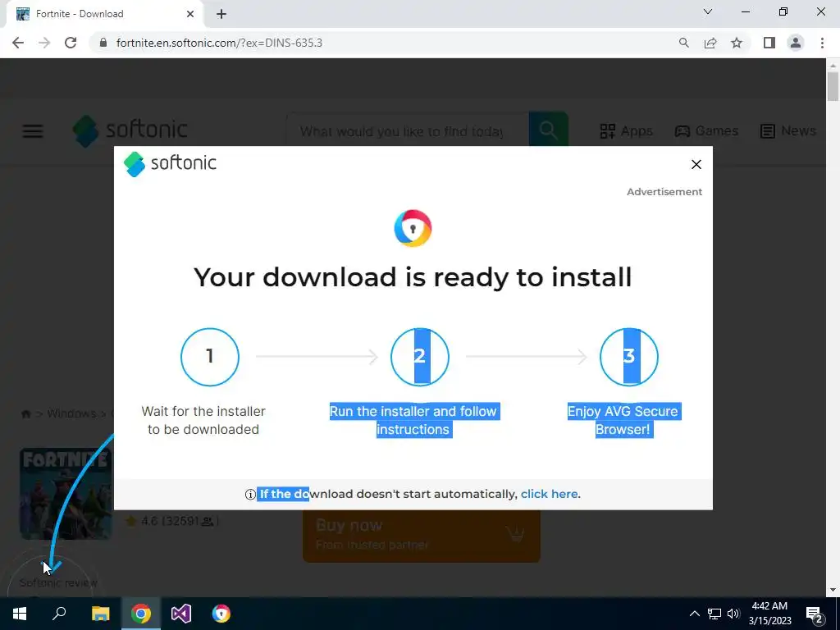Bookmark this page with the star icon
The image size is (840, 630).
tap(737, 43)
